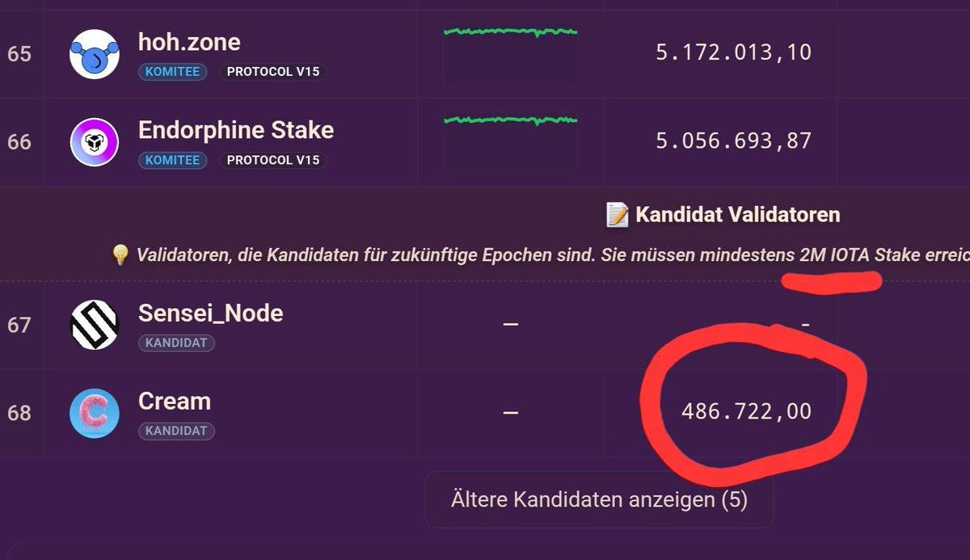Click the Sensei_Node validator logo
The height and width of the screenshot is (560, 970).
pos(95,325)
